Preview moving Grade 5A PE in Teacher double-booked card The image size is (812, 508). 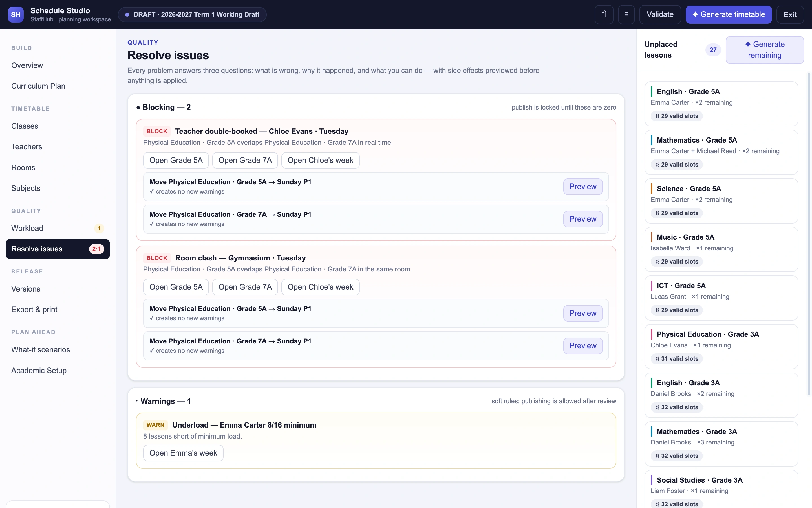pyautogui.click(x=583, y=187)
